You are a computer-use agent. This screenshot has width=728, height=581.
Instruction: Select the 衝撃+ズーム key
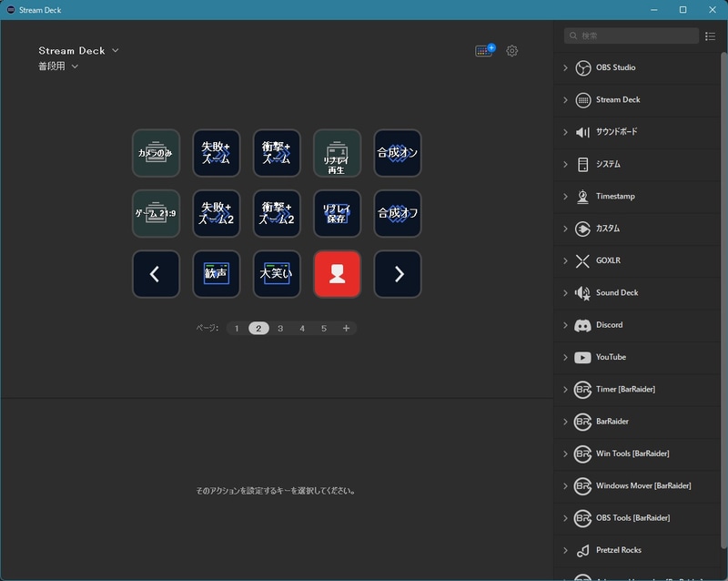[277, 153]
